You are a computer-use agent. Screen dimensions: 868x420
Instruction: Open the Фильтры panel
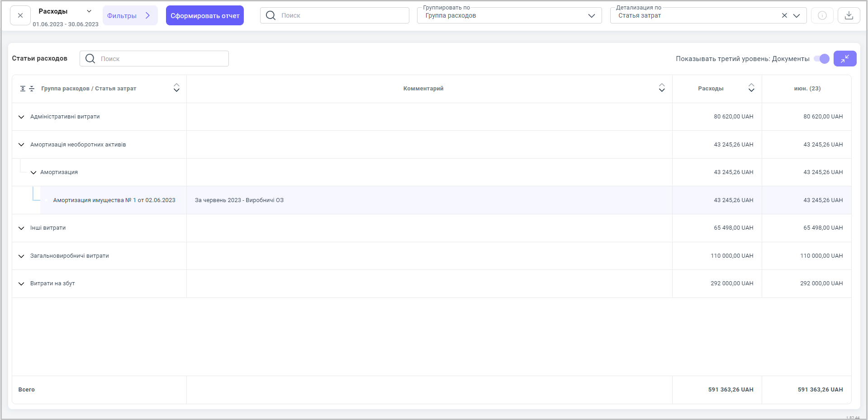click(130, 15)
